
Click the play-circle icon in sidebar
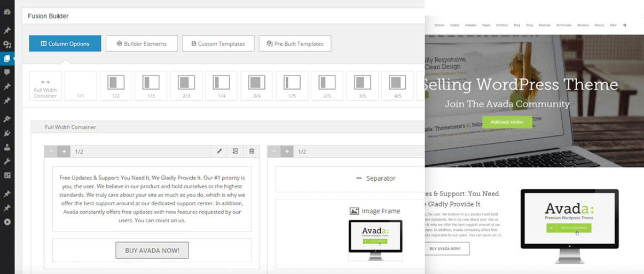(7, 222)
